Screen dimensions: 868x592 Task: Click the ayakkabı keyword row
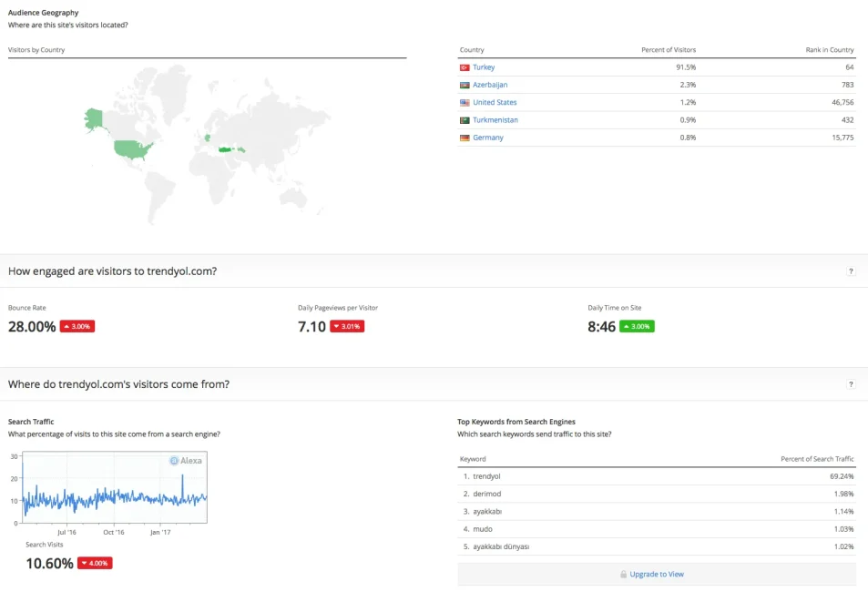click(x=657, y=512)
